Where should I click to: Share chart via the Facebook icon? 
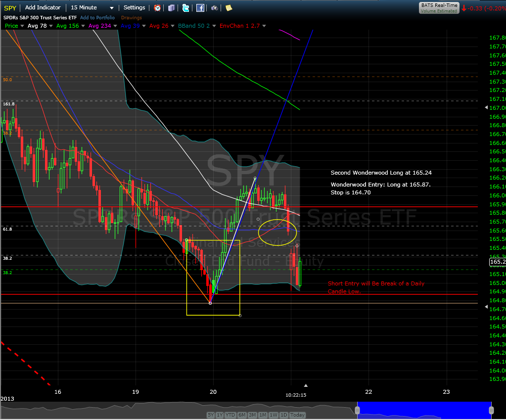tap(200, 8)
